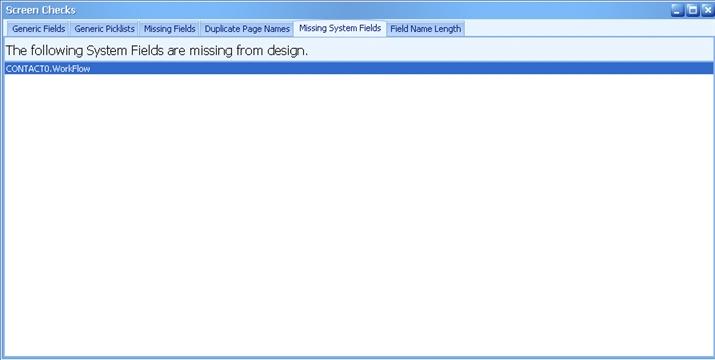This screenshot has height=360, width=715.
Task: Switch to the Generic Fields tab
Action: click(x=38, y=29)
